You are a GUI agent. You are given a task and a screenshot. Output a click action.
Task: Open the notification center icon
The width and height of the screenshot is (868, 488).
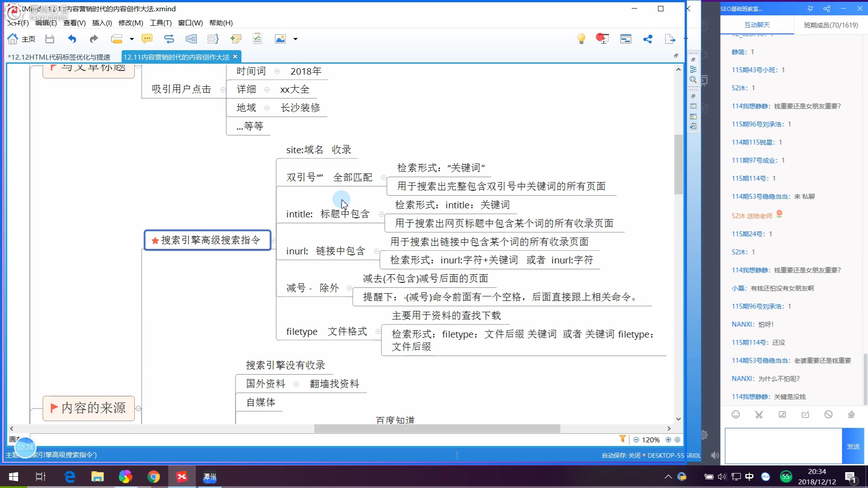(x=851, y=477)
